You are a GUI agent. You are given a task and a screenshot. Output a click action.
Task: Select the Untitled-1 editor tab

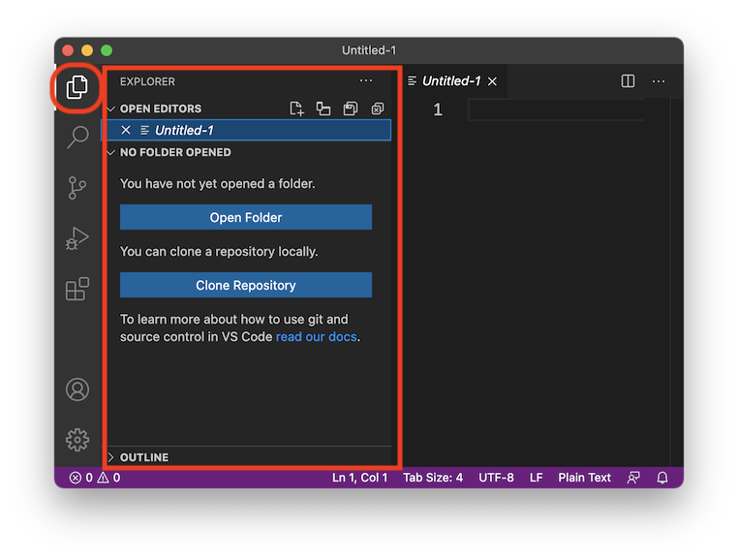[x=451, y=81]
